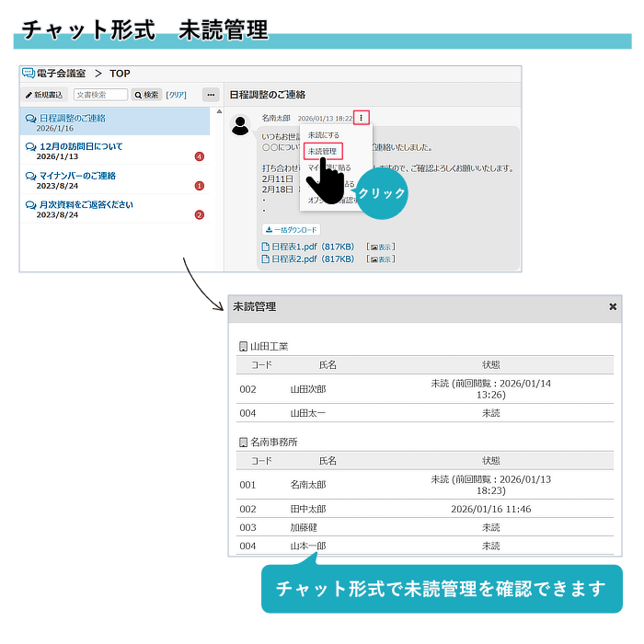Click the 電子会議室 chat bubble icon
The height and width of the screenshot is (644, 644).
coord(28,74)
